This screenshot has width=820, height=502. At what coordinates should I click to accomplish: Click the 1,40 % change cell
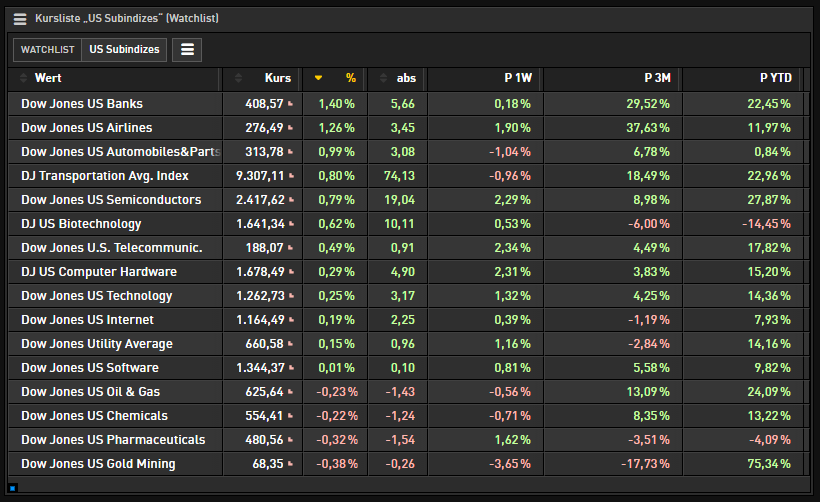coord(336,104)
